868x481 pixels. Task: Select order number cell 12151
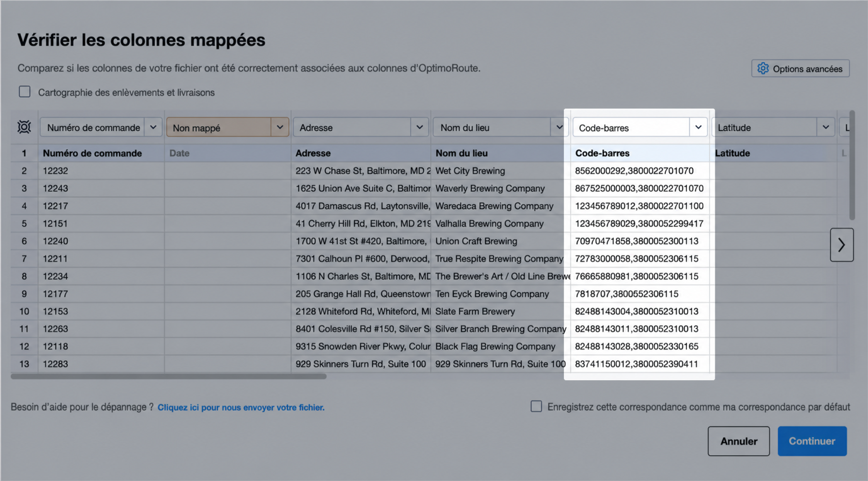click(x=101, y=223)
